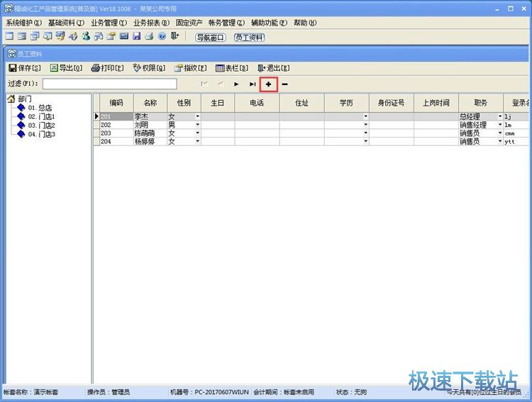
Task: Delete record with the minus button
Action: 284,84
